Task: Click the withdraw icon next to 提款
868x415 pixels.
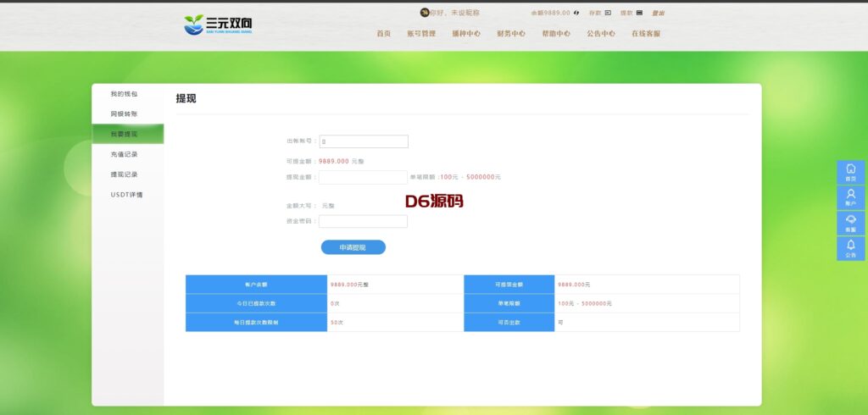Action: (x=639, y=13)
